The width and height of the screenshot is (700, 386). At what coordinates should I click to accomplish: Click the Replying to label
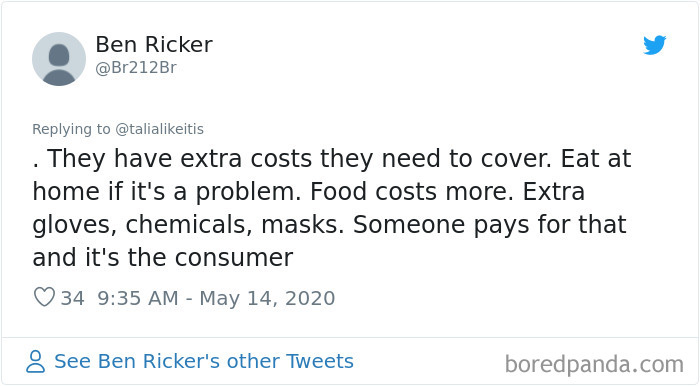pyautogui.click(x=71, y=129)
